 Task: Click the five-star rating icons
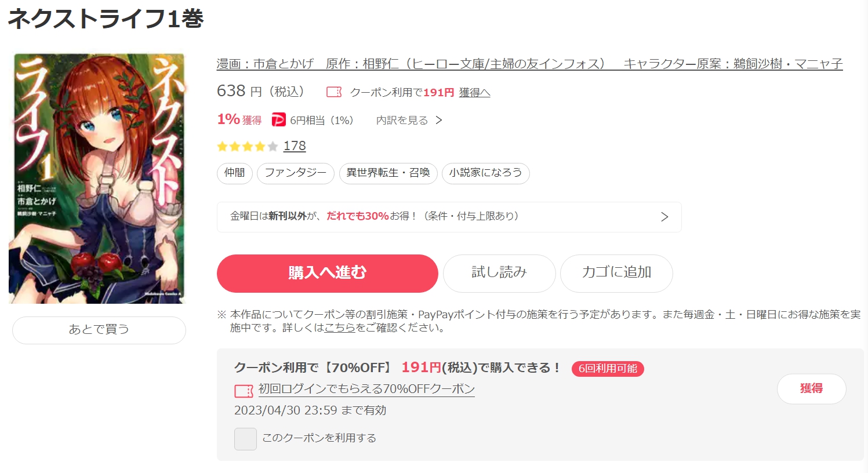click(x=247, y=147)
